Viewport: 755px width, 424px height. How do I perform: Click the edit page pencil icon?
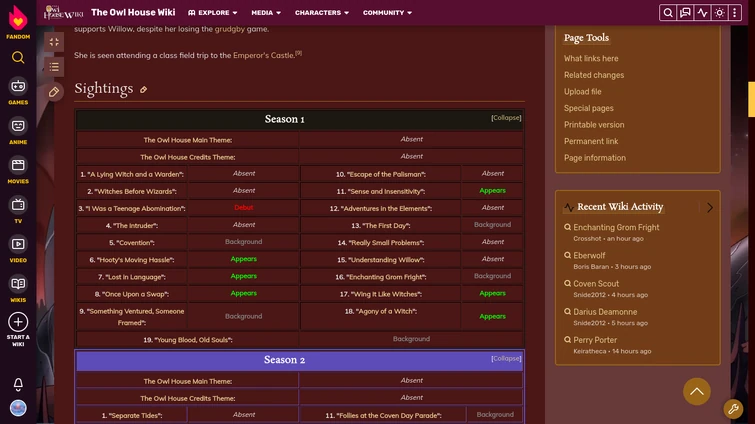coord(54,92)
